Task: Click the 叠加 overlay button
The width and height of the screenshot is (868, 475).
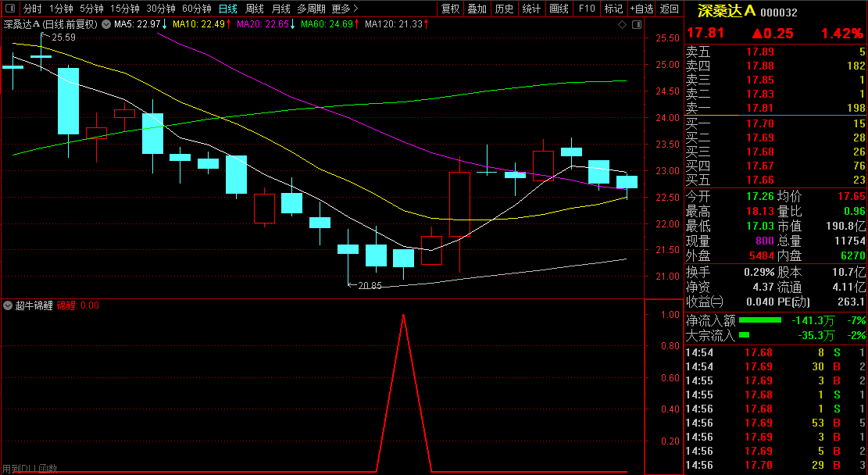Action: point(477,9)
